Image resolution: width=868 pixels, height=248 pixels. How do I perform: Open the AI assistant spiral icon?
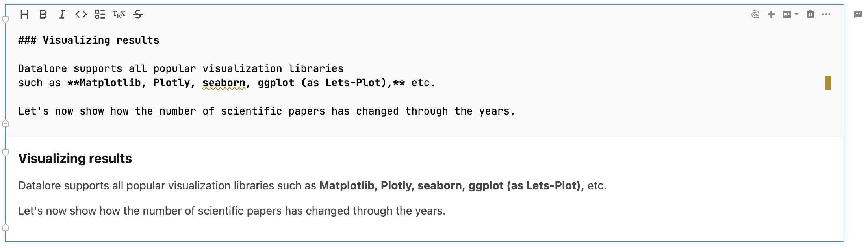(x=755, y=15)
